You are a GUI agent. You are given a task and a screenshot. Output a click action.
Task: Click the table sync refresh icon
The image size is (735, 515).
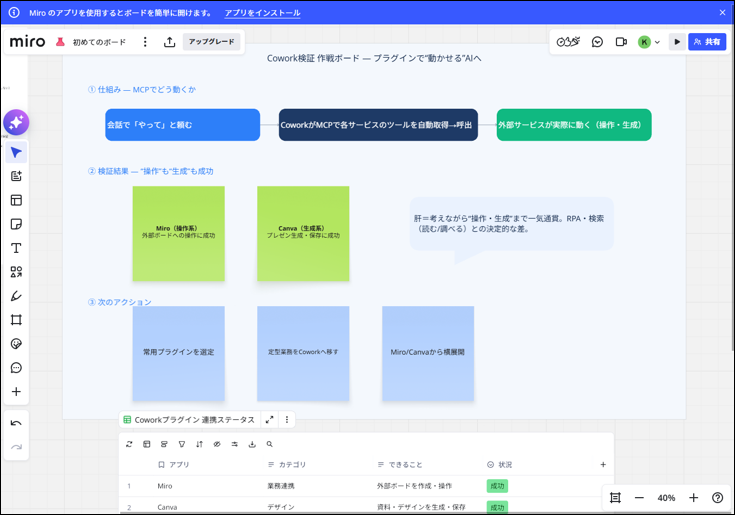coord(129,444)
